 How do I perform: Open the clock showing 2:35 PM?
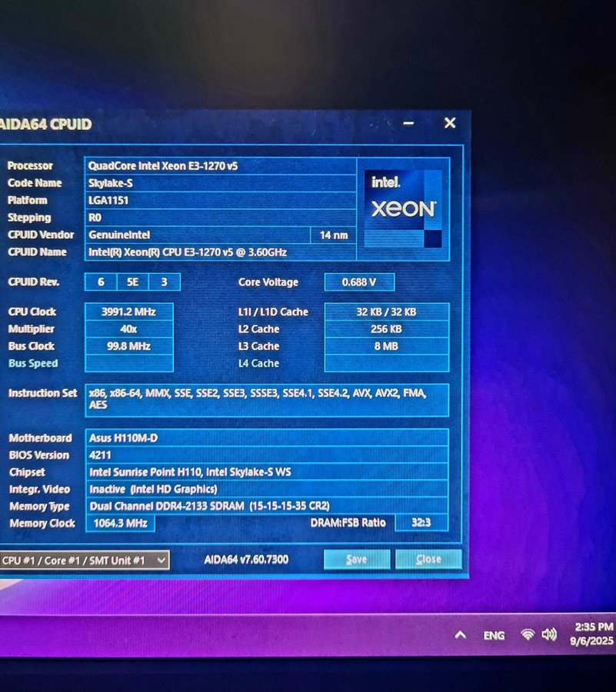pos(591,634)
